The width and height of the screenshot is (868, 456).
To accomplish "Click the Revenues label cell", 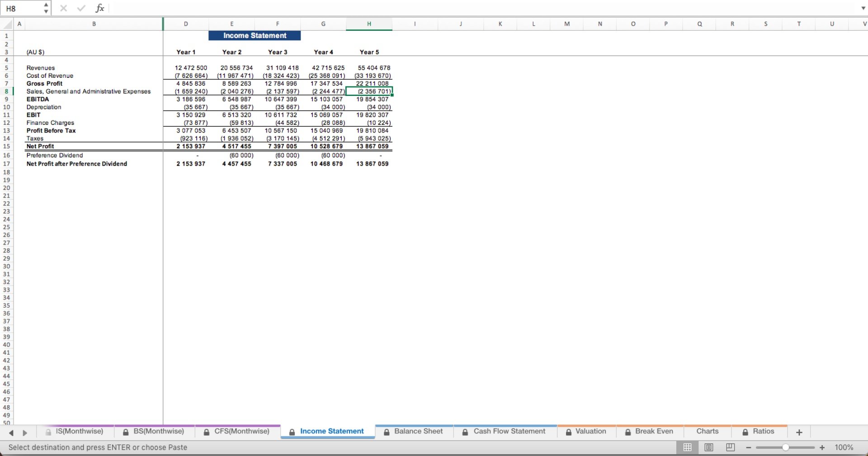I will pyautogui.click(x=41, y=68).
